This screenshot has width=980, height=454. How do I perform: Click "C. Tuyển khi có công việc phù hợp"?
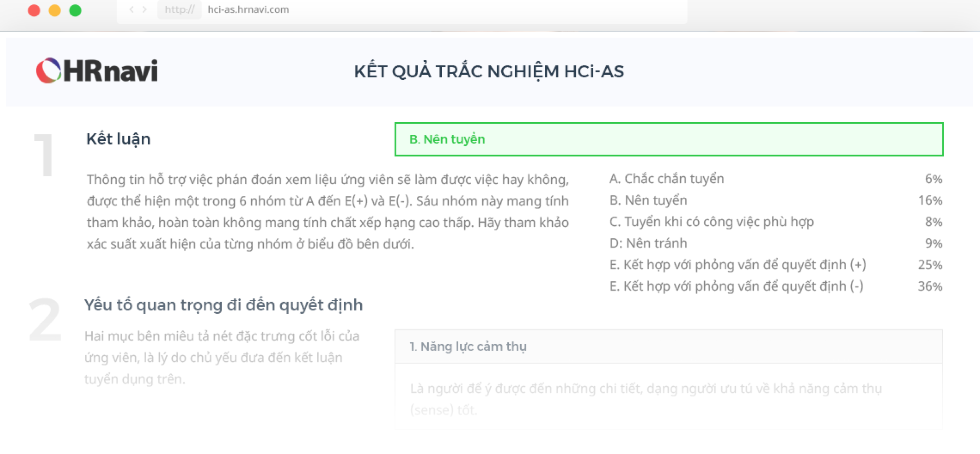(x=711, y=222)
